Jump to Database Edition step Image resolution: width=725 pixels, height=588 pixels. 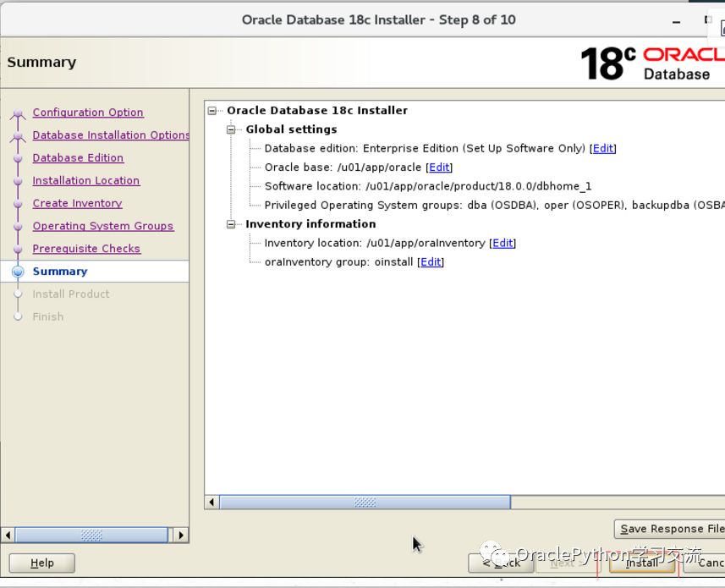(x=78, y=157)
